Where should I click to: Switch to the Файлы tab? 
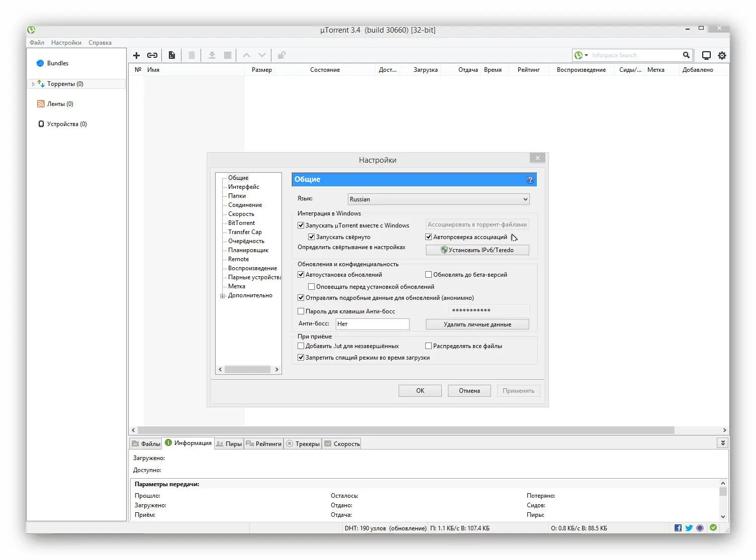146,444
